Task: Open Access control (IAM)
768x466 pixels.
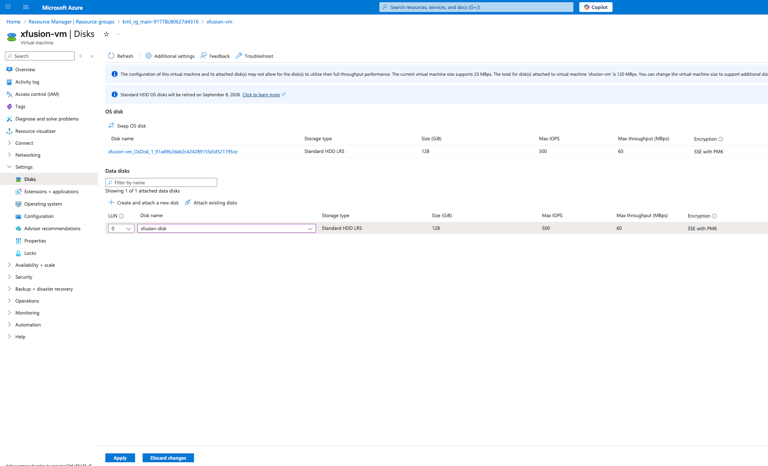Action: coord(37,94)
